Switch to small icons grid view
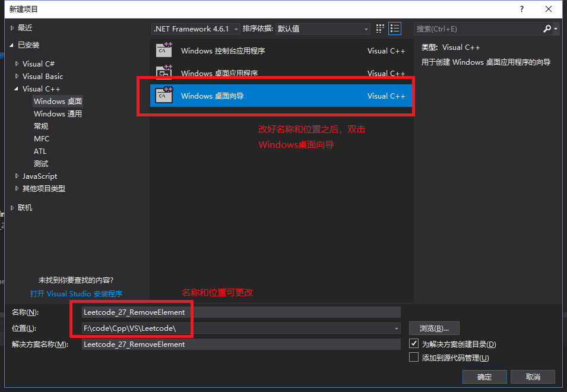The image size is (567, 392). (380, 29)
